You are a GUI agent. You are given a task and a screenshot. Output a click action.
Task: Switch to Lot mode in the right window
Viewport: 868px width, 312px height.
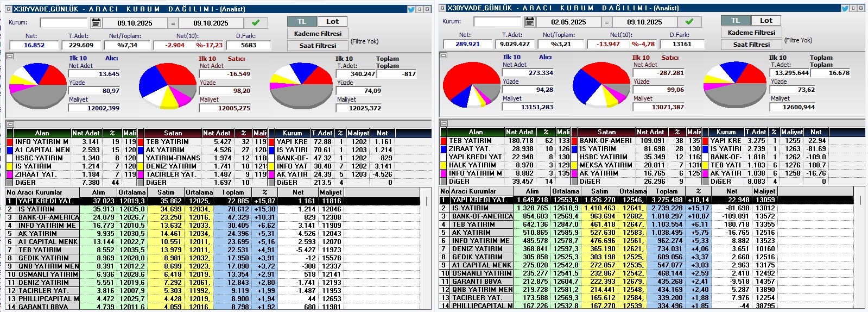tap(766, 21)
